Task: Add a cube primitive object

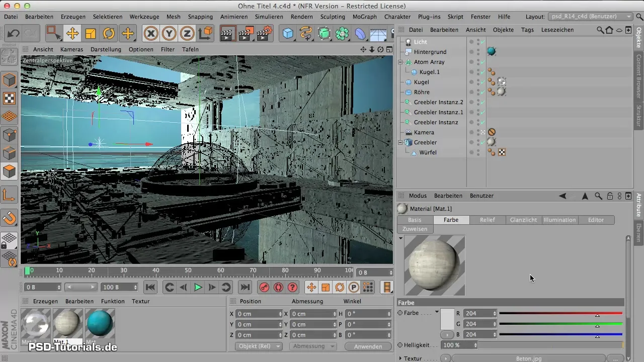Action: coord(288,34)
